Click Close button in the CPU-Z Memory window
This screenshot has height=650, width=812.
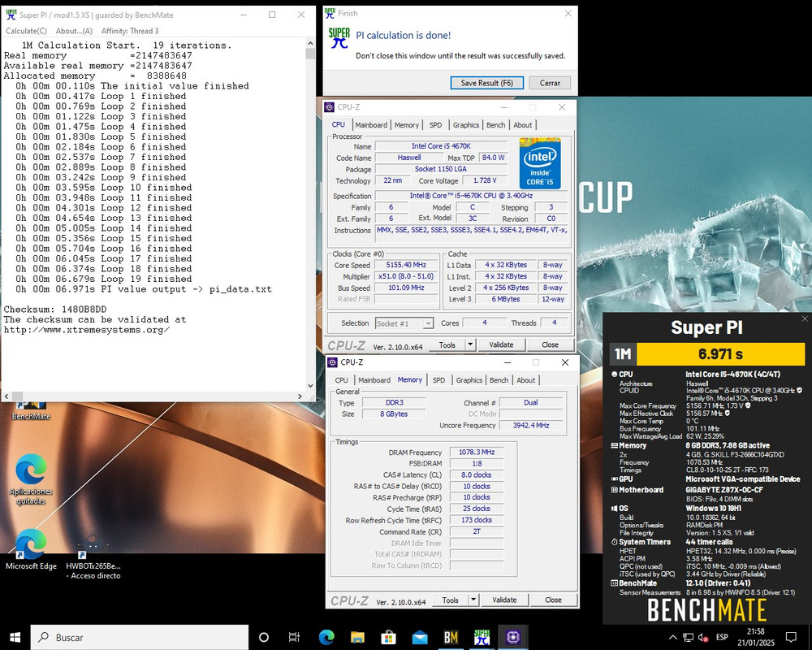coord(553,600)
